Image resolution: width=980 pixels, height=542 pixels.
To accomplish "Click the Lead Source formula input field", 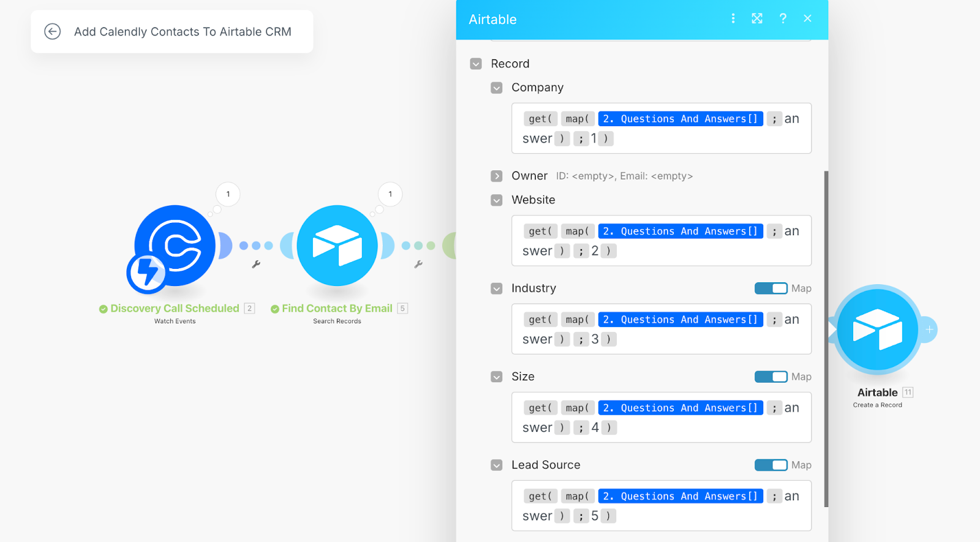I will (661, 505).
